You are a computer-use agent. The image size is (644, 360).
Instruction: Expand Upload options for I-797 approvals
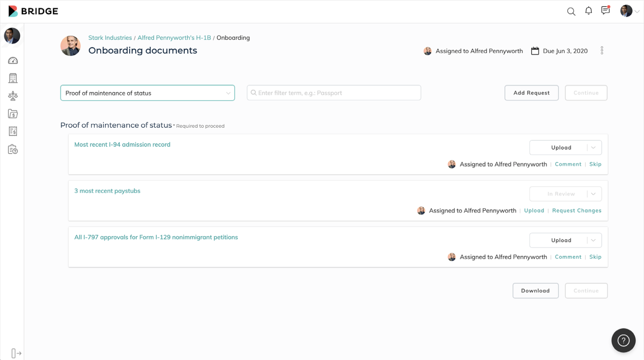click(593, 240)
